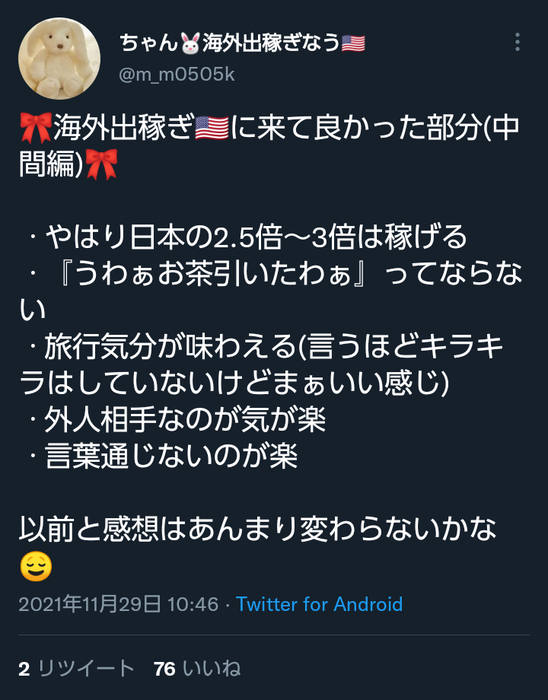Click the rabbit emoji in the display name
This screenshot has width=548, height=700.
[x=190, y=44]
